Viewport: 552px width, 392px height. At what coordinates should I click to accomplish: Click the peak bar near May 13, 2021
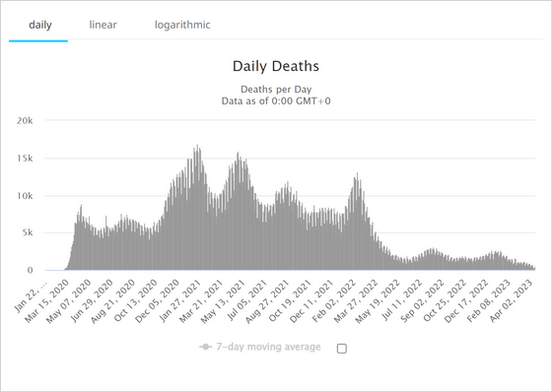(238, 211)
